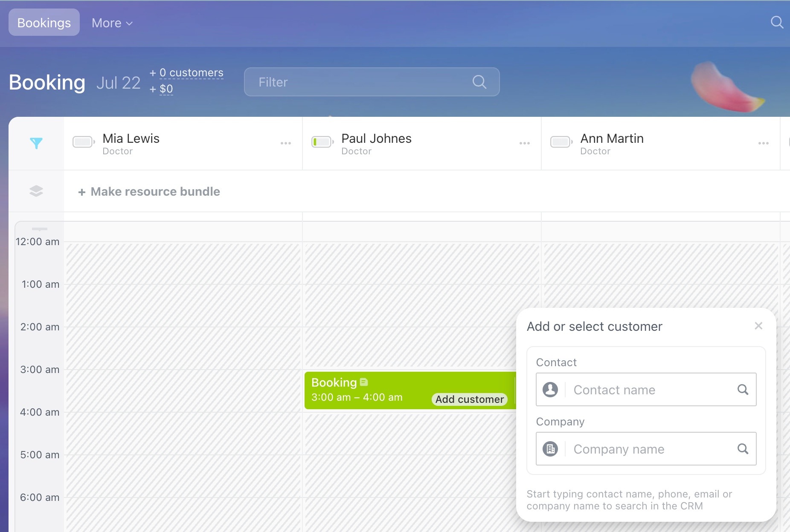Screen dimensions: 790x532
Task: Focus the Filter search field
Action: coord(363,82)
